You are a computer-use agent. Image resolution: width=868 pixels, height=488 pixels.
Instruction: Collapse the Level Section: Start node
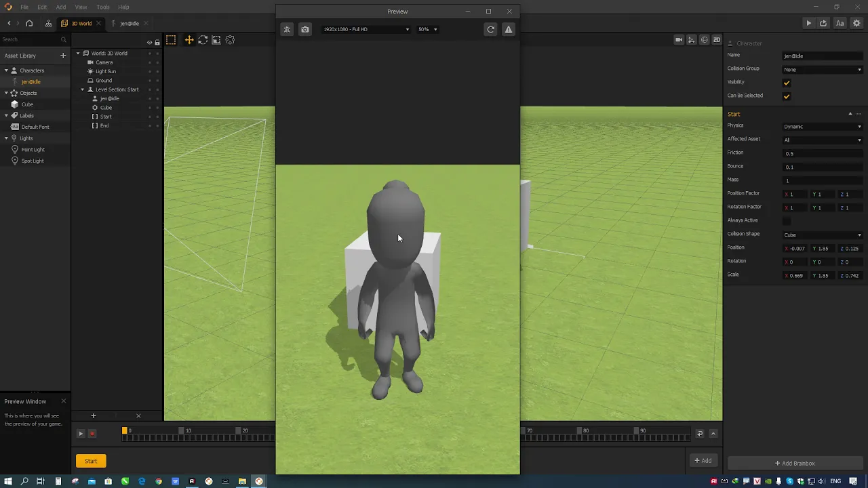83,89
